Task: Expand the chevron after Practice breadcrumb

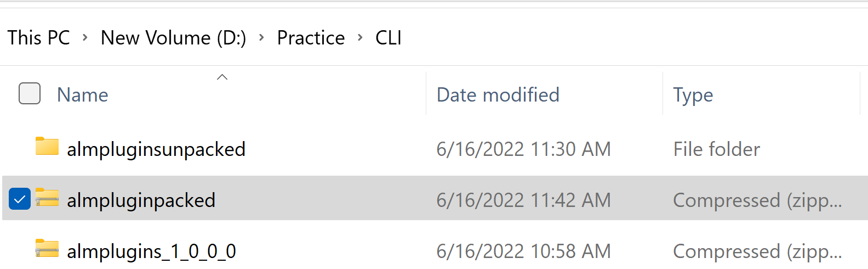Action: (360, 37)
